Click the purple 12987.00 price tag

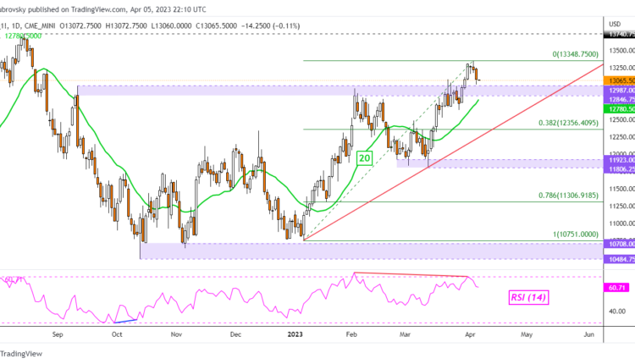pos(619,89)
